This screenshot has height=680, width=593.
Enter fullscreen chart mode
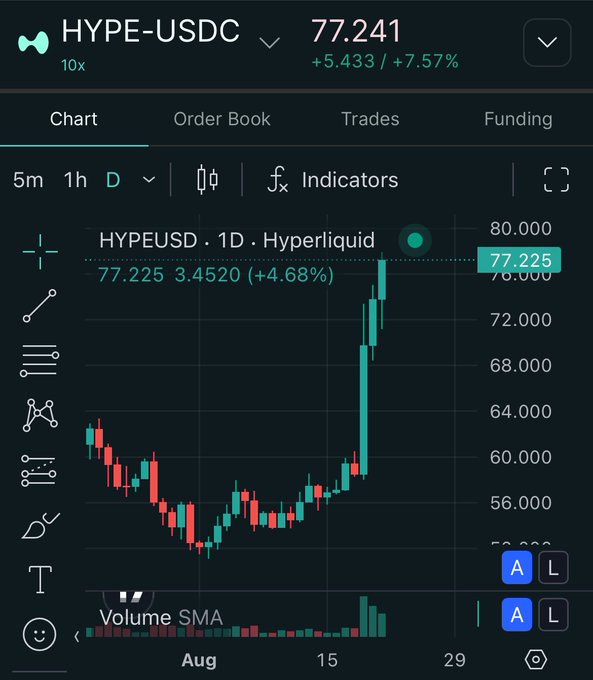click(557, 180)
